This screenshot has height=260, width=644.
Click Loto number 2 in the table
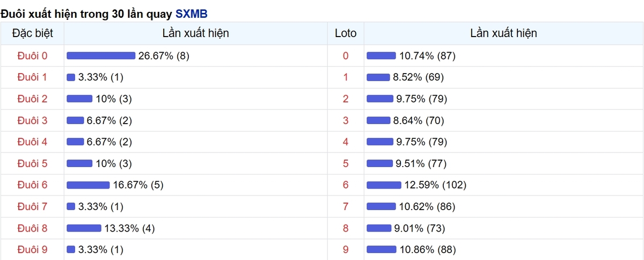click(346, 99)
